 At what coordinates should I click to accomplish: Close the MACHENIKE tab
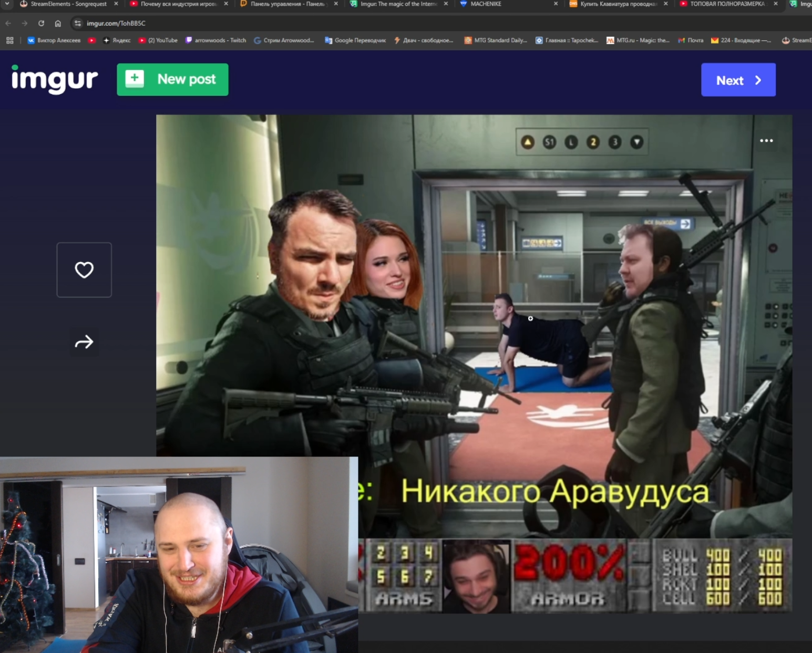coord(556,4)
